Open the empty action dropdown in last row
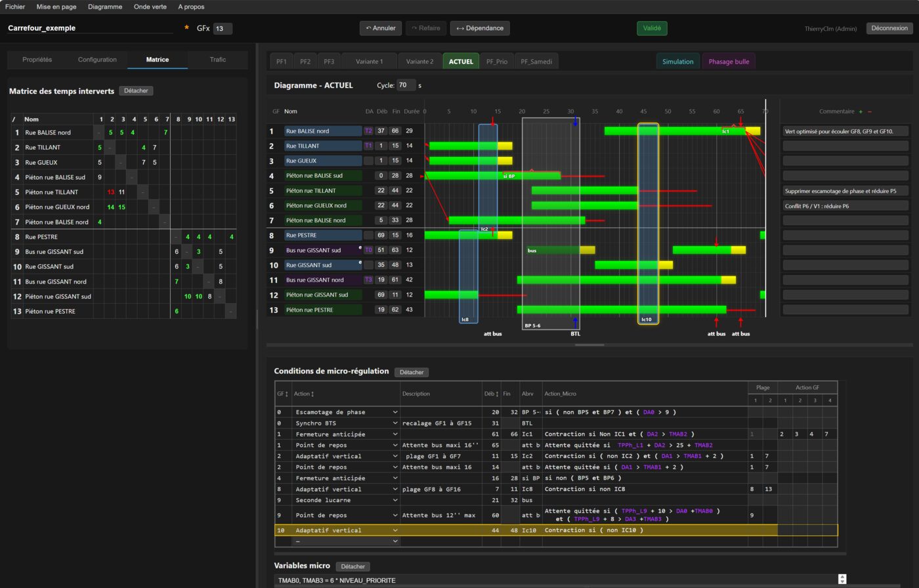The width and height of the screenshot is (919, 588). pyautogui.click(x=346, y=541)
